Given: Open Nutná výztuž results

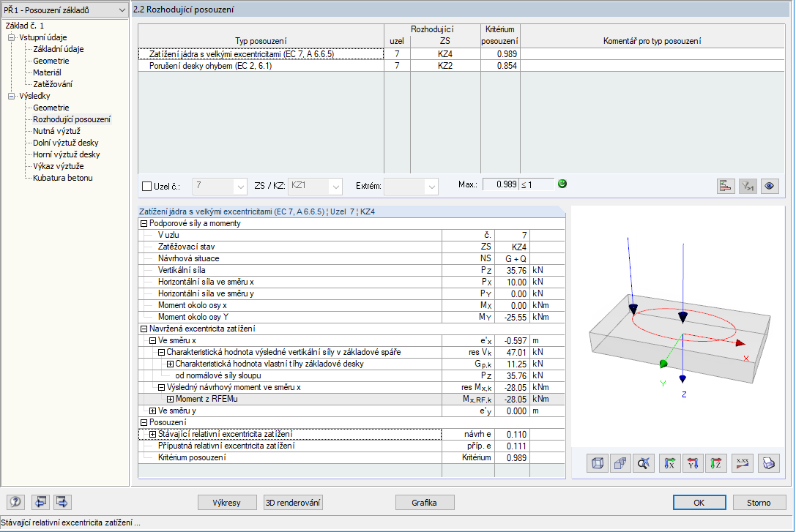Looking at the screenshot, I should (56, 131).
